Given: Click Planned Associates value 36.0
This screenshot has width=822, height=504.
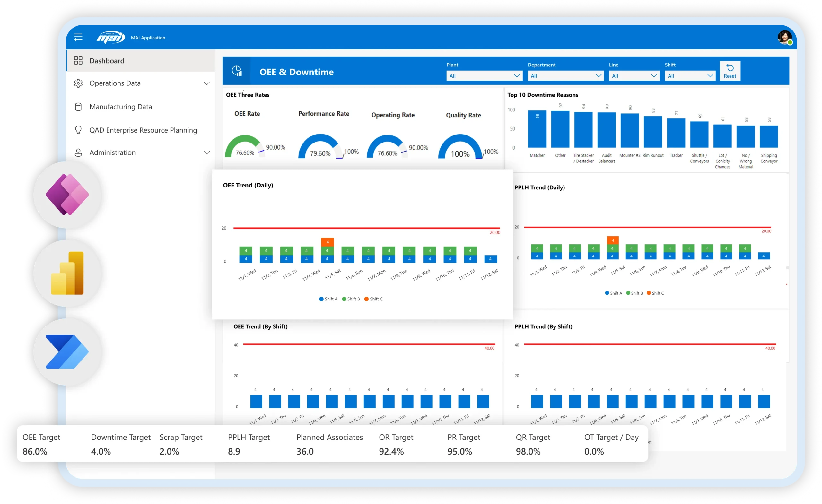Looking at the screenshot, I should [x=305, y=451].
